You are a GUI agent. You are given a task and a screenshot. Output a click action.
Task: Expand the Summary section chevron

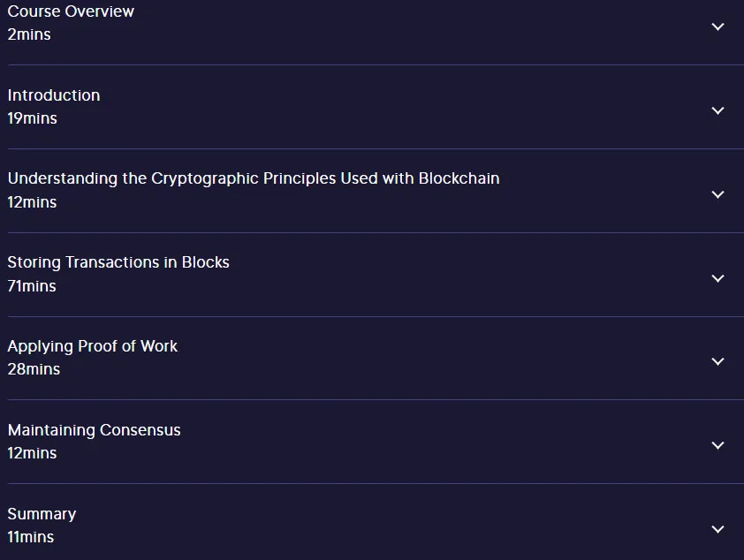click(x=717, y=529)
